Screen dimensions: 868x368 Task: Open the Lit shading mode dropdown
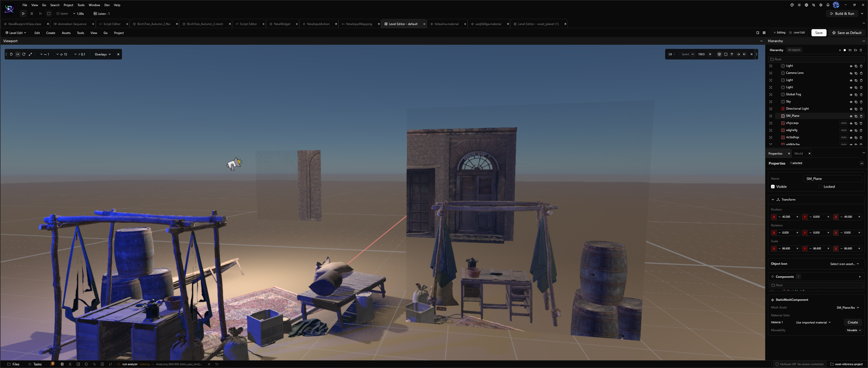click(671, 54)
